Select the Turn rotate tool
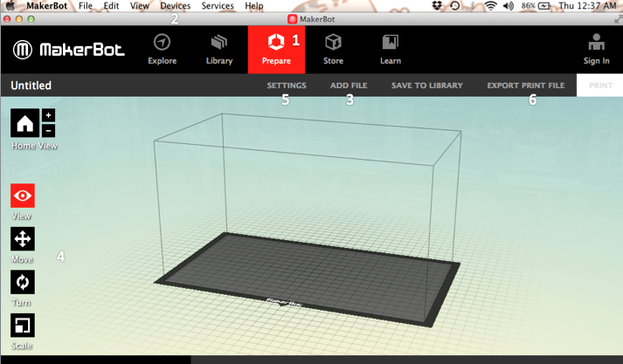 click(x=23, y=282)
